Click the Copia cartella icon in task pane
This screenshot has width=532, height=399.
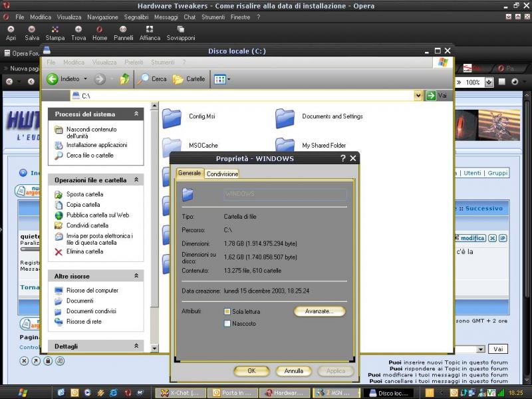tap(59, 205)
